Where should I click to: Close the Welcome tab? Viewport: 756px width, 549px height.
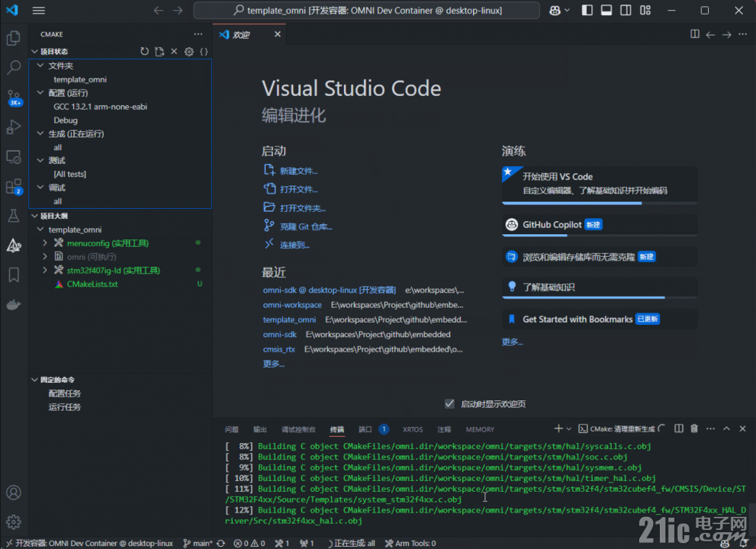[277, 34]
